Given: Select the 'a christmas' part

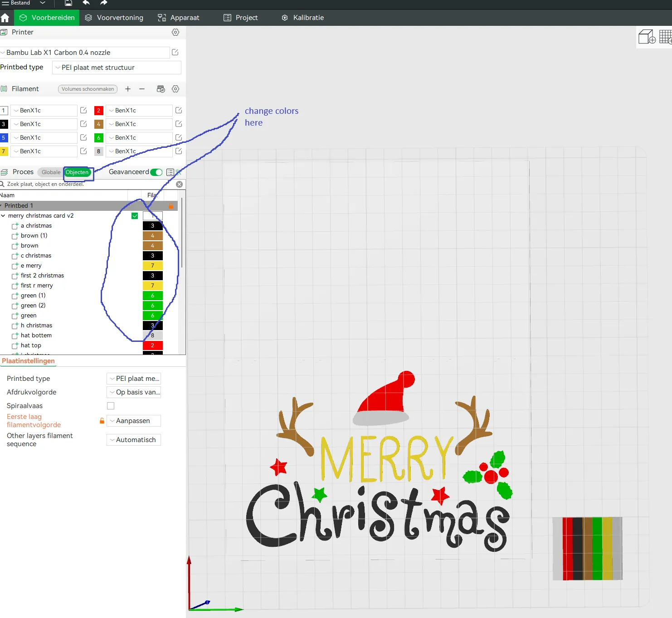Looking at the screenshot, I should (x=36, y=226).
